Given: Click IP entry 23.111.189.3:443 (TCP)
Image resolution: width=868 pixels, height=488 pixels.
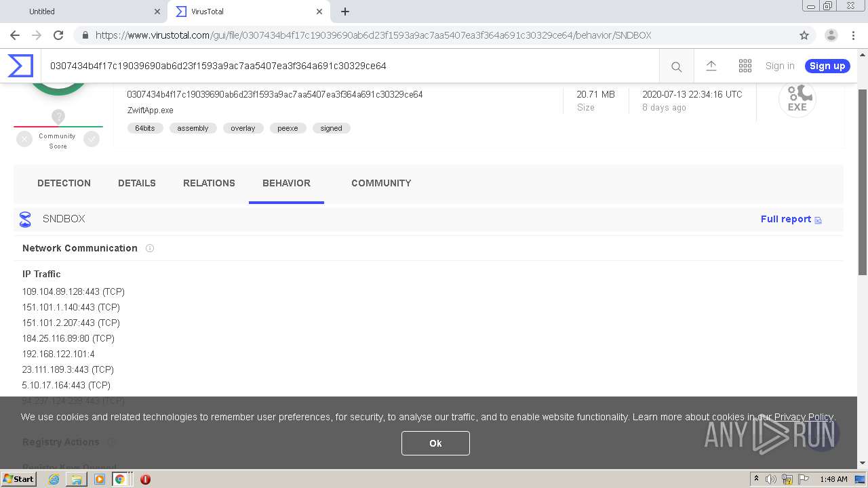Looking at the screenshot, I should point(68,369).
